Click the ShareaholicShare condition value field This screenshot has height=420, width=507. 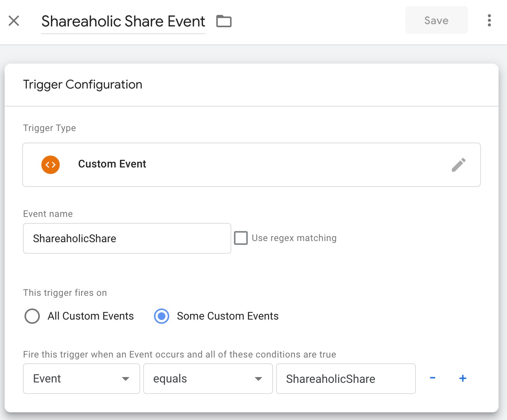(x=346, y=379)
